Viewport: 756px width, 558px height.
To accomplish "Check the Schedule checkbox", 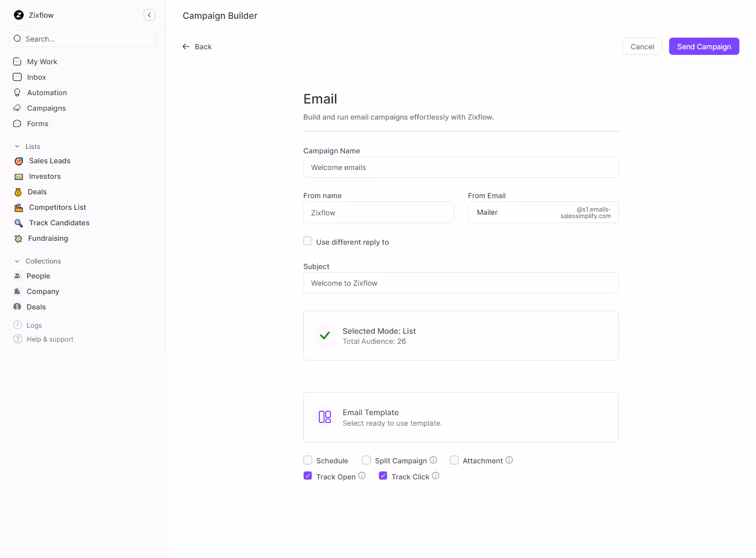I will (308, 460).
